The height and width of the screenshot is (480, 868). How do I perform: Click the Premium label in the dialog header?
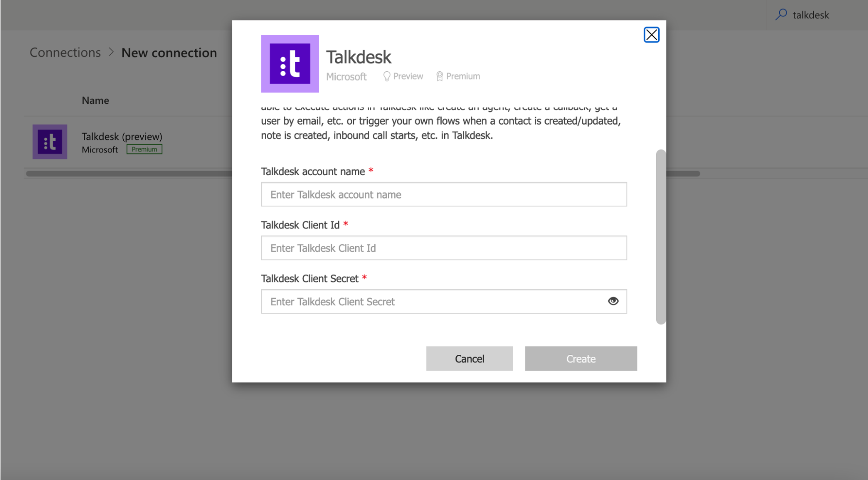tap(463, 76)
